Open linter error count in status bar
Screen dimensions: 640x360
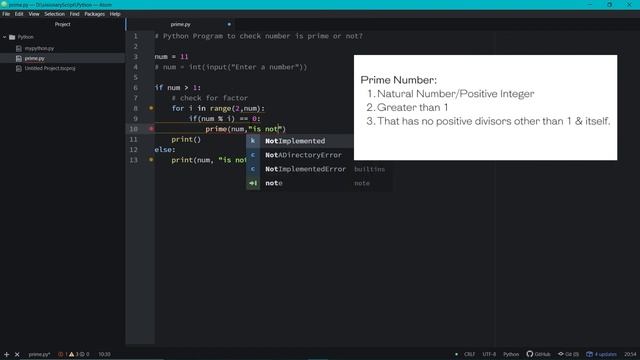63,354
